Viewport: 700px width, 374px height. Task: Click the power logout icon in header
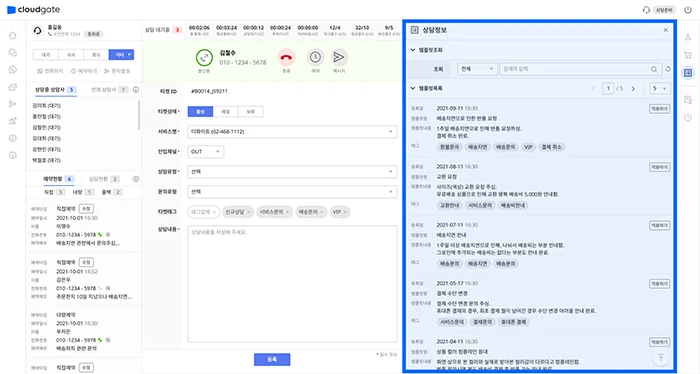(x=688, y=10)
